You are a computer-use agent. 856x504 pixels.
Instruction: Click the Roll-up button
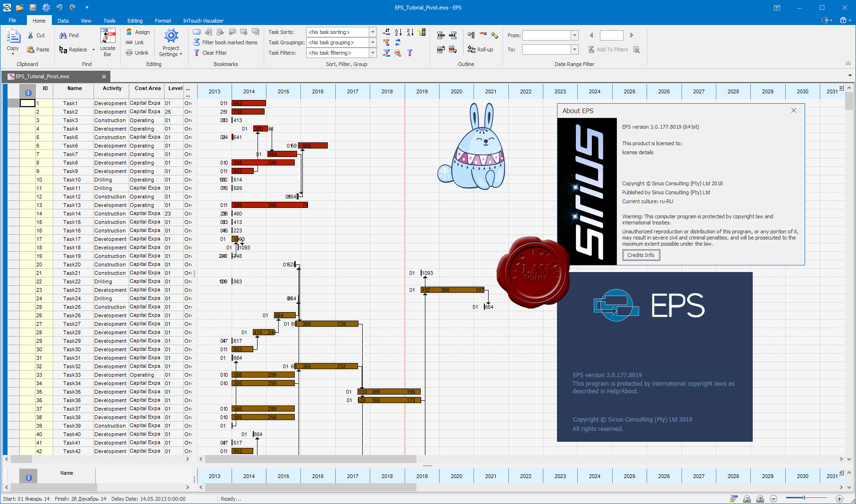tap(480, 50)
